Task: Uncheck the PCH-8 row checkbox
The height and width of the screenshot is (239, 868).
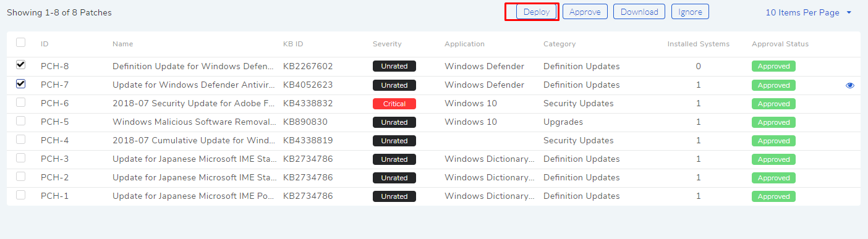Action: coord(21,65)
